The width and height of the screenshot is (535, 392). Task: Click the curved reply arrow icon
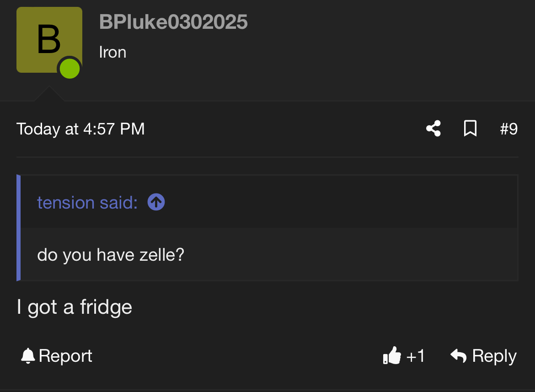click(x=458, y=355)
